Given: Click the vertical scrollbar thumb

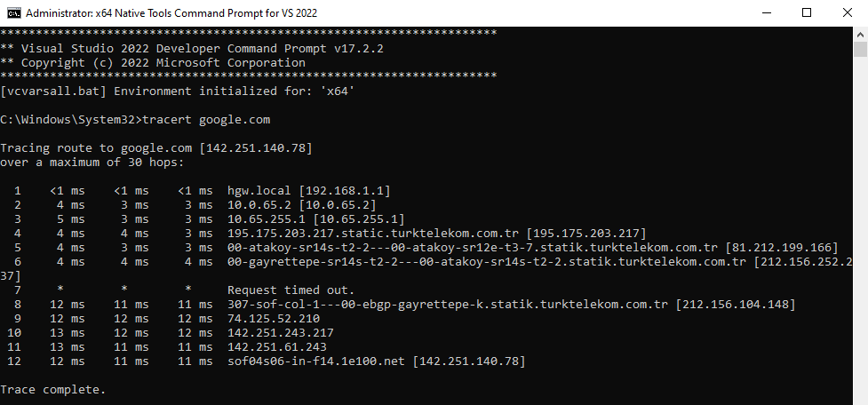Looking at the screenshot, I should point(860,49).
